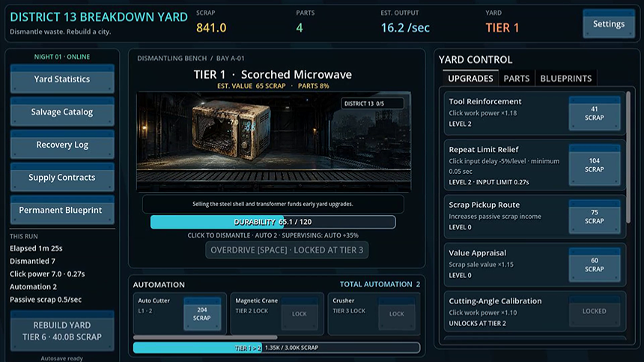This screenshot has height=362, width=644.
Task: Click the Scorched Microwave to dismantle
Action: 231,130
